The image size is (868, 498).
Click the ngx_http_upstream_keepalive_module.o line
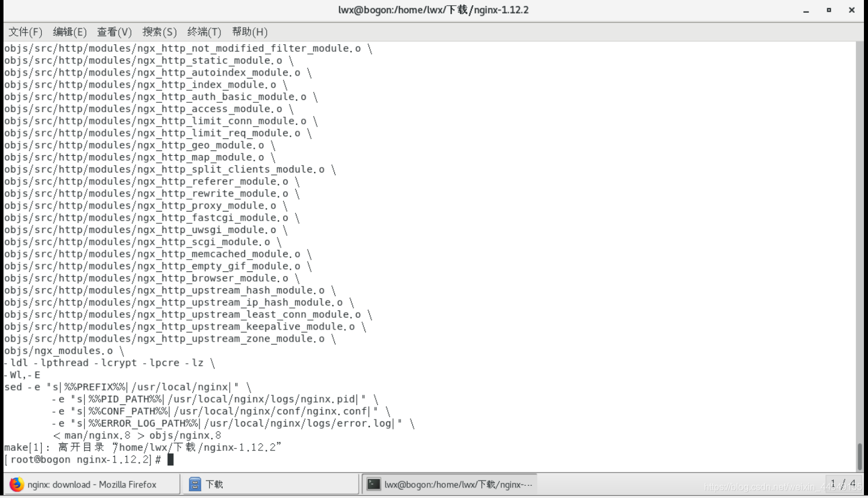pyautogui.click(x=185, y=327)
